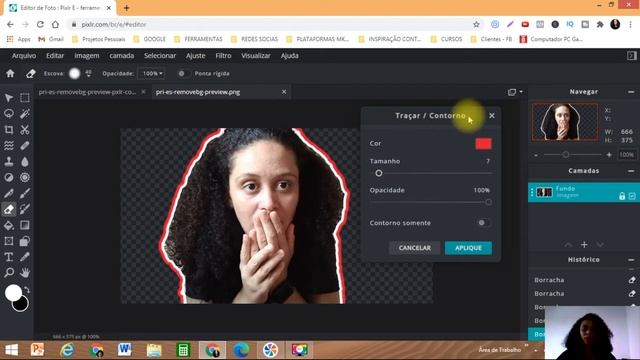640x360 pixels.
Task: Click the APLIQUE button
Action: coord(468,248)
